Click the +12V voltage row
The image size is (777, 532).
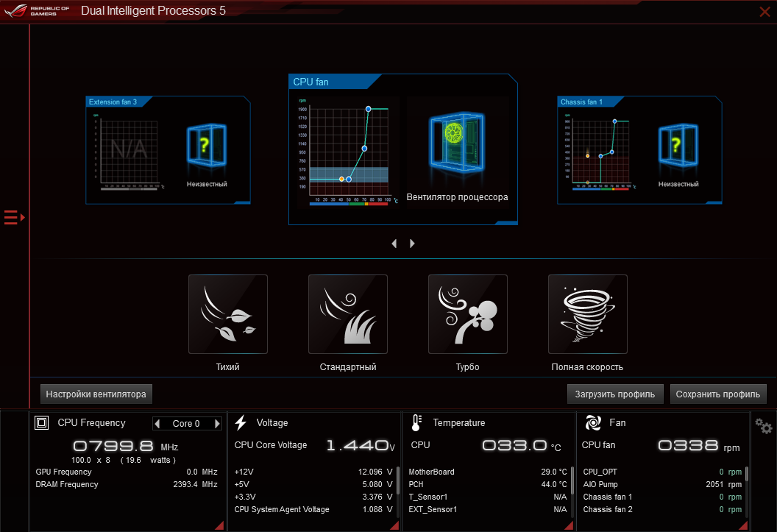point(313,472)
